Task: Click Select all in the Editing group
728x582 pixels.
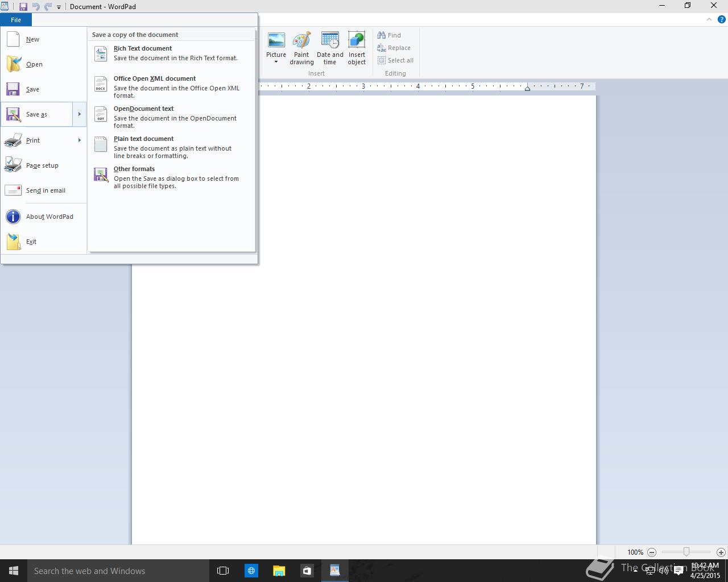Action: 395,60
